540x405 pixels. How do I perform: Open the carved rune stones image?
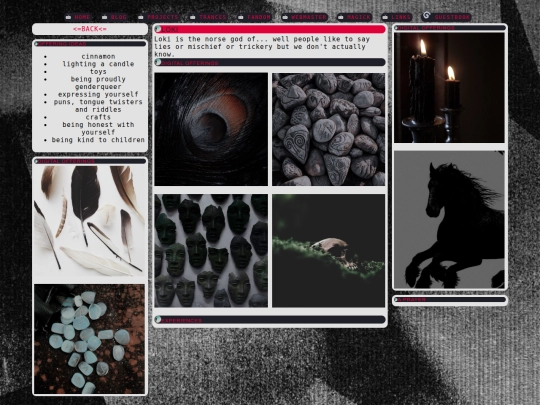(x=329, y=129)
